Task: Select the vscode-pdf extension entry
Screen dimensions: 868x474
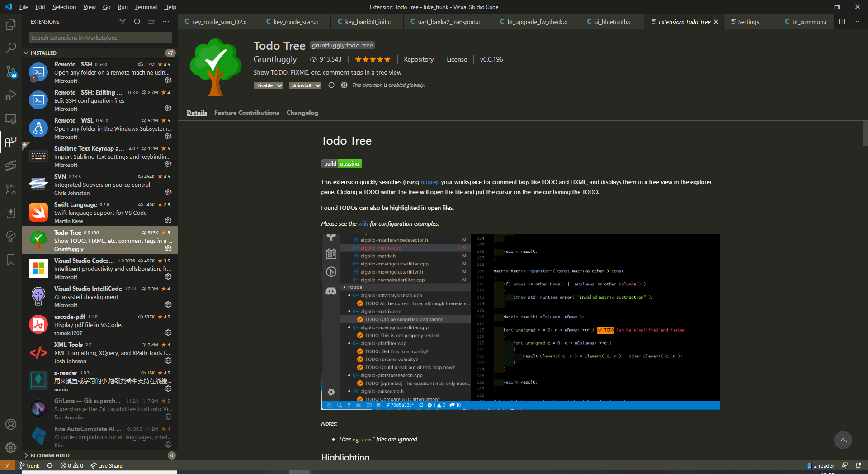Action: 99,324
